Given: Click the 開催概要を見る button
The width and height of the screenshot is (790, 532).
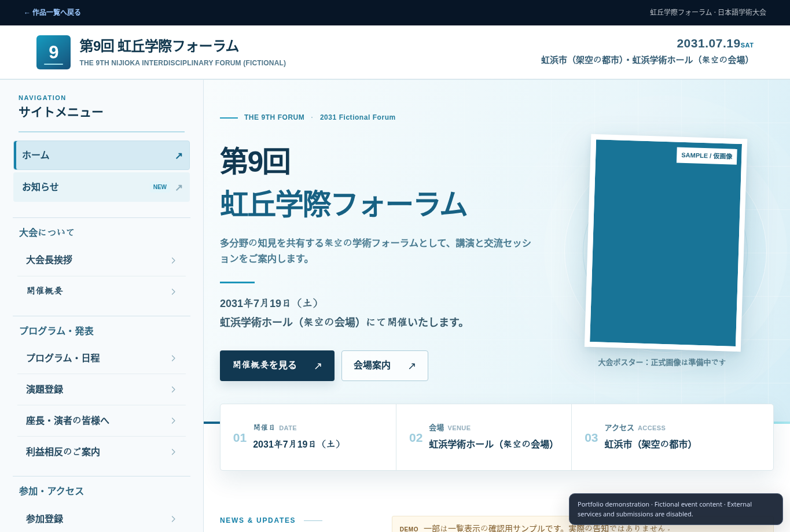Looking at the screenshot, I should (277, 366).
